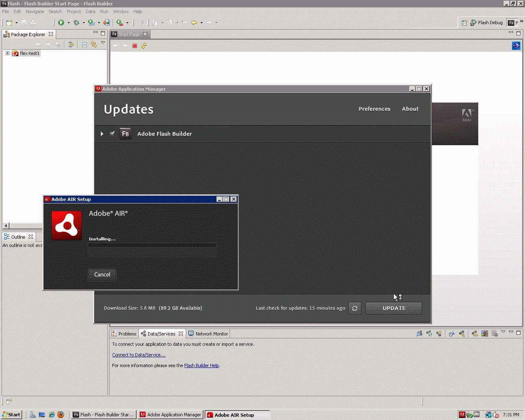Open Firefox from the quick launch bar
The height and width of the screenshot is (420, 525).
(x=61, y=415)
